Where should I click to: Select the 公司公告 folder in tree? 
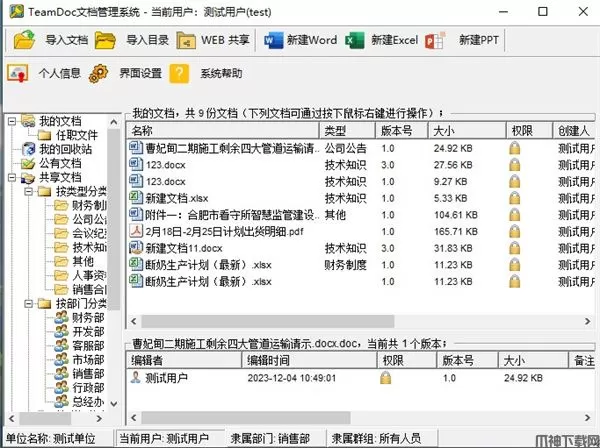point(80,219)
